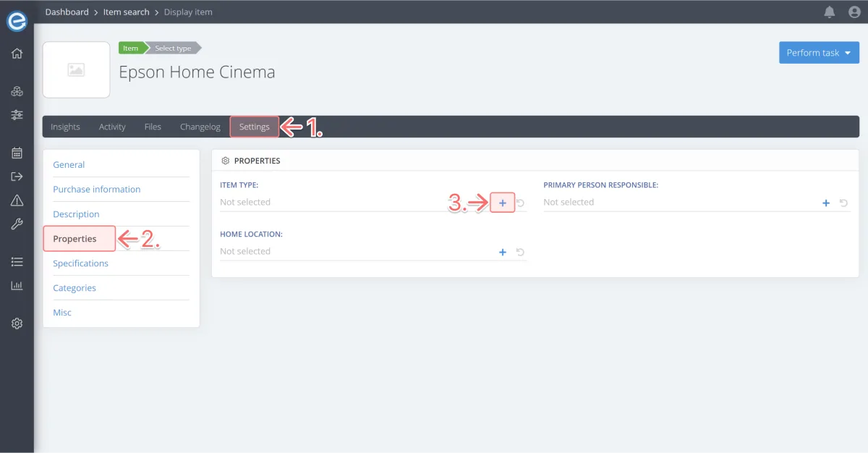Open the Misc section
Image resolution: width=868 pixels, height=453 pixels.
coord(62,313)
